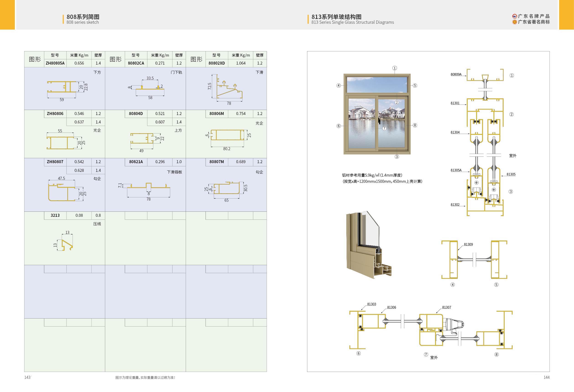Click model number ZH80806
The width and height of the screenshot is (574, 392).
coord(55,114)
